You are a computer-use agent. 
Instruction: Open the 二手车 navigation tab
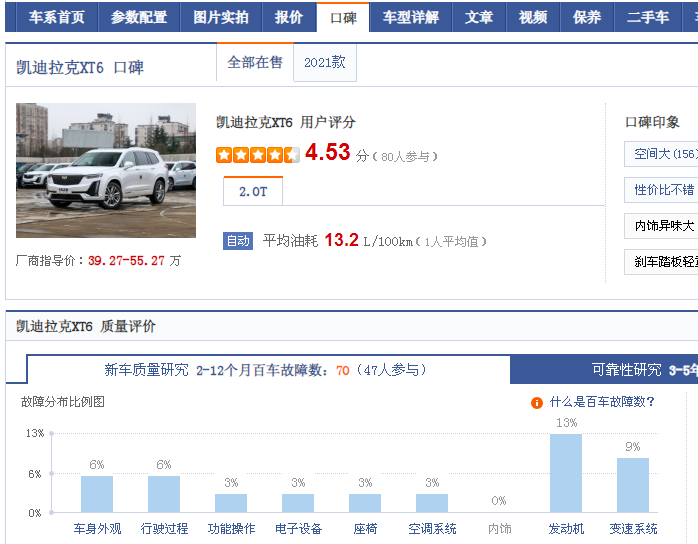[648, 18]
